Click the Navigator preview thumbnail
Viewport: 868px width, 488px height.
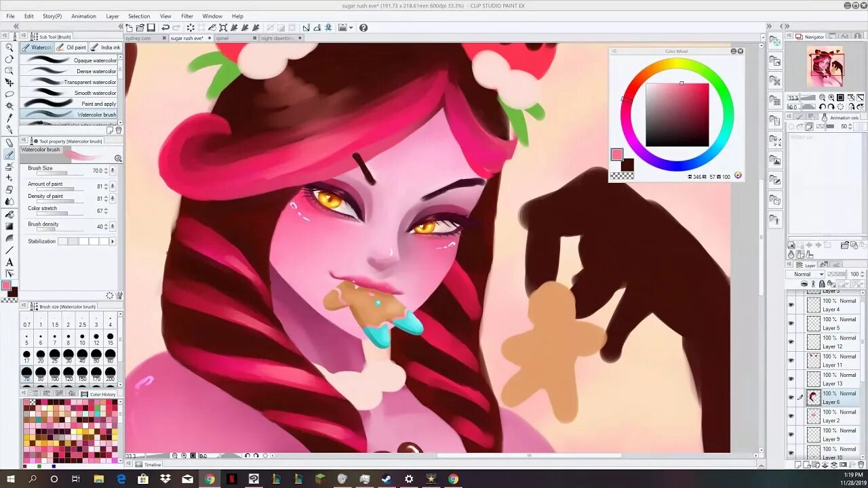coord(825,66)
